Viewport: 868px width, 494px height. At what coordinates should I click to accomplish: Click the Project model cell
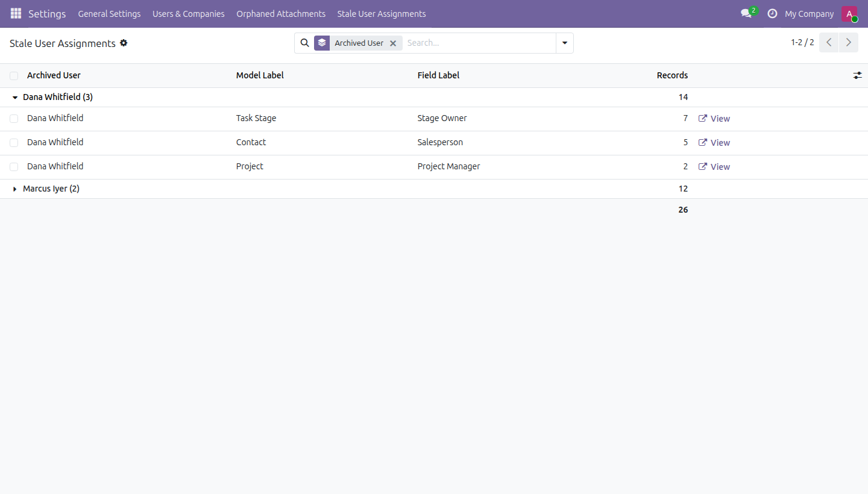[x=250, y=166]
